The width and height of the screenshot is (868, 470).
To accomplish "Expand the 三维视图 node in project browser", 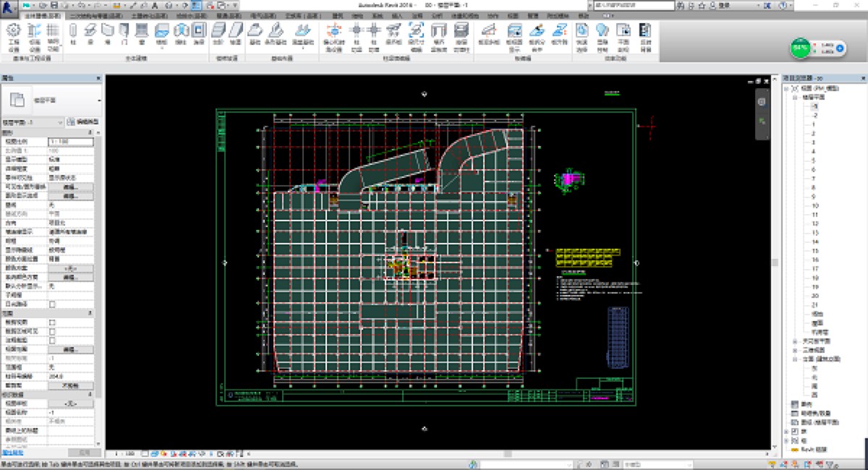I will click(795, 350).
